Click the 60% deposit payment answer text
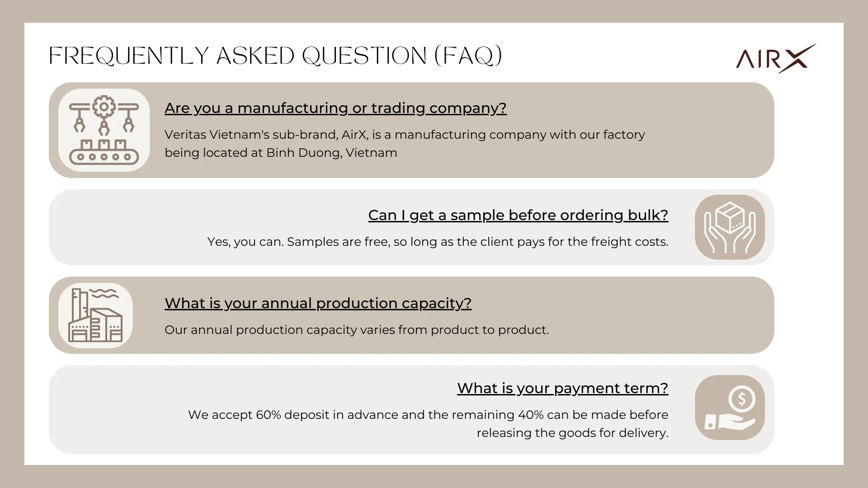This screenshot has height=488, width=868. pyautogui.click(x=428, y=424)
